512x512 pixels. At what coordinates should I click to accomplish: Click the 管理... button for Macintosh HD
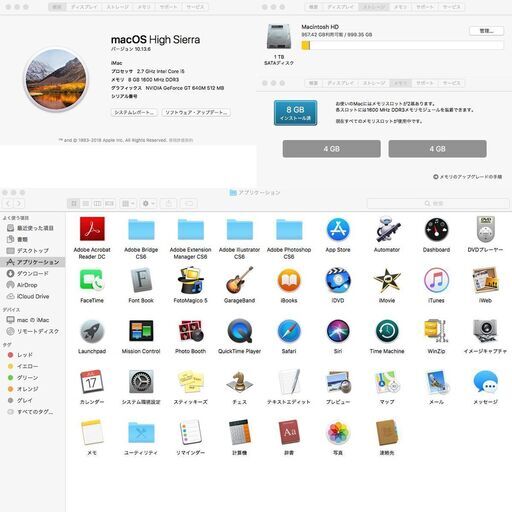coord(486,31)
